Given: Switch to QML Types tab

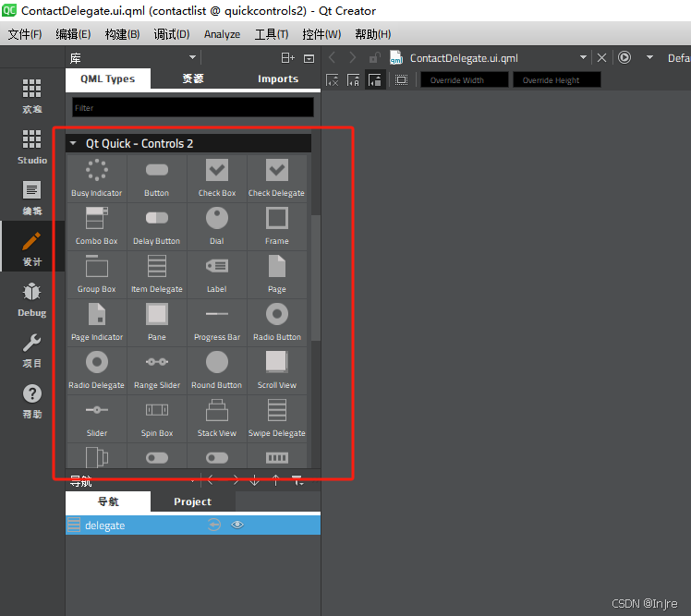Looking at the screenshot, I should point(108,79).
